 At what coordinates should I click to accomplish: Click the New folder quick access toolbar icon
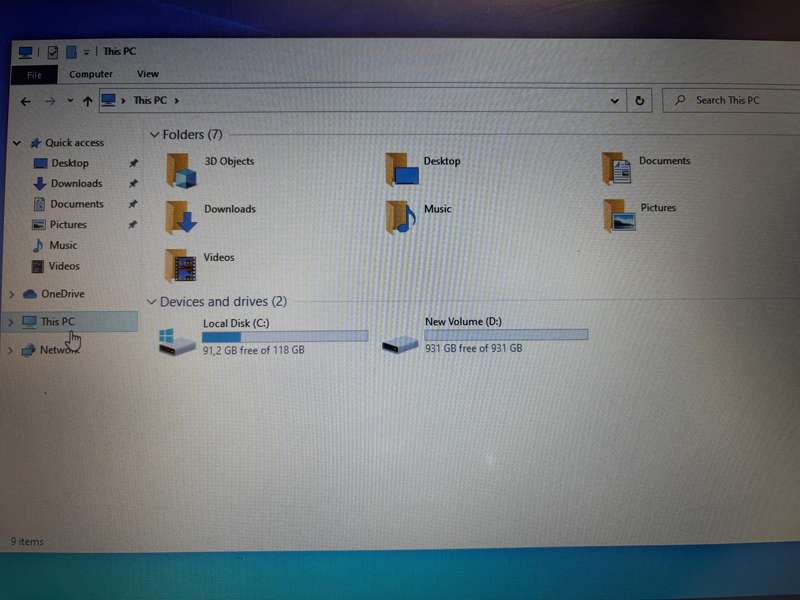point(71,52)
